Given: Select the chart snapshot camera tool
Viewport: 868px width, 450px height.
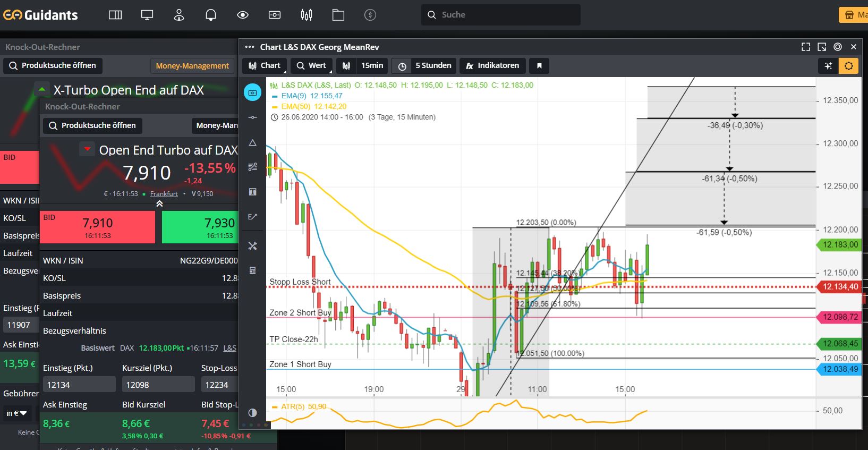Looking at the screenshot, I should (x=252, y=92).
